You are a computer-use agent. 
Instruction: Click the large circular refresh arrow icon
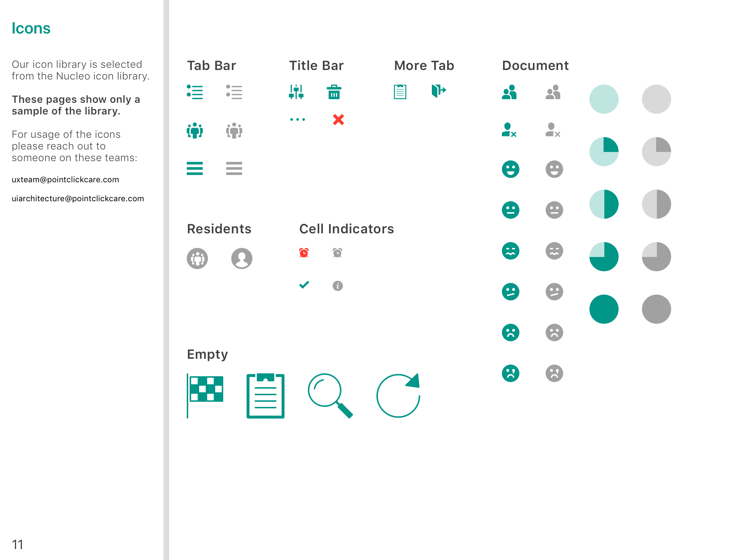(398, 396)
